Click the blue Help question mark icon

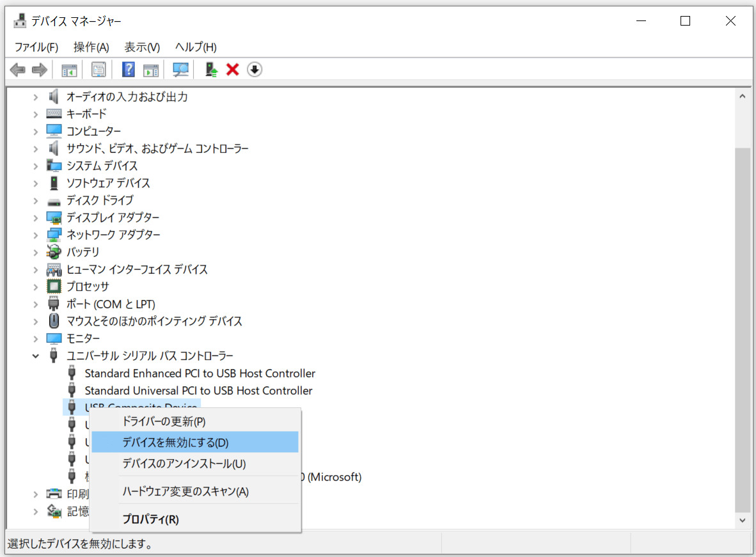[129, 70]
